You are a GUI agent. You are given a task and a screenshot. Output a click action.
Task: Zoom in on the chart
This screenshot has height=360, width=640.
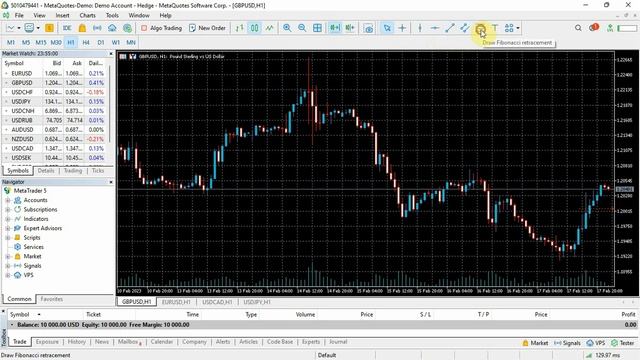[287, 28]
